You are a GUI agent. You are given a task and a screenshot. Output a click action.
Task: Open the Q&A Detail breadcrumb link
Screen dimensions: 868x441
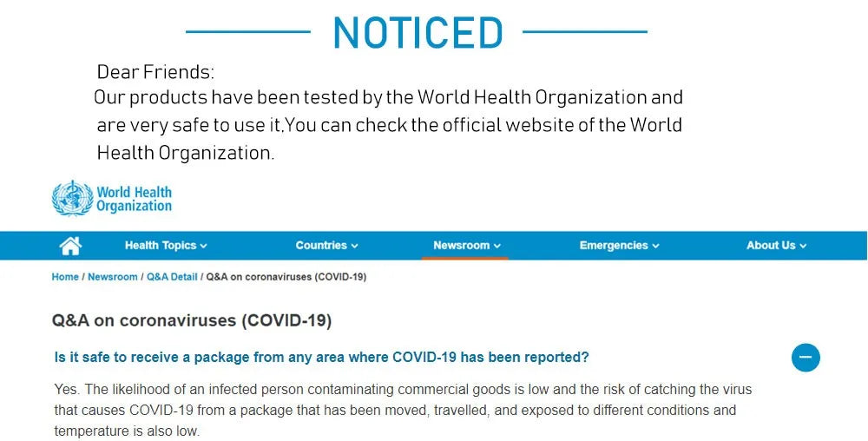(x=172, y=277)
